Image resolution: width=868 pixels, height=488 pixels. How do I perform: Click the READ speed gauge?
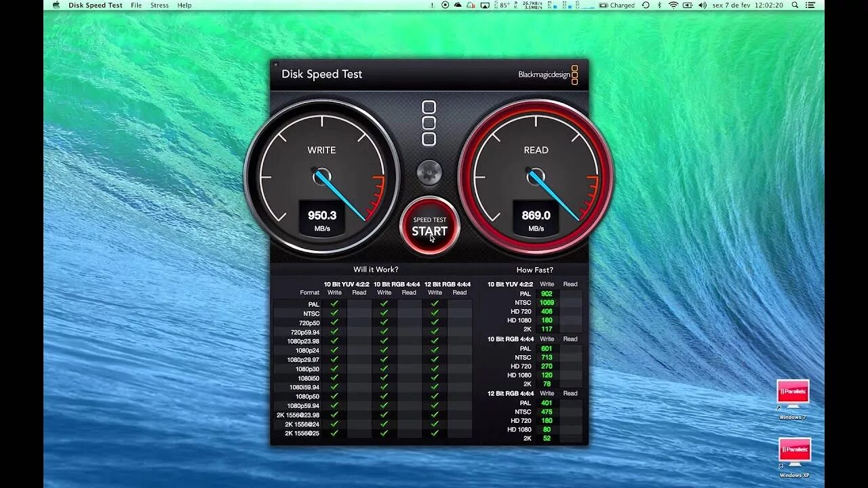(x=536, y=176)
